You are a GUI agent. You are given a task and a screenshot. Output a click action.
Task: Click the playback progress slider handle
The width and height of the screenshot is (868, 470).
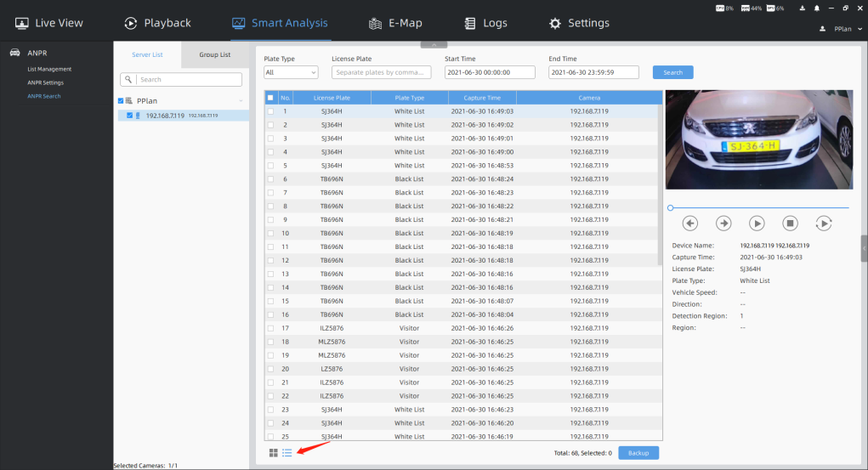pos(670,207)
